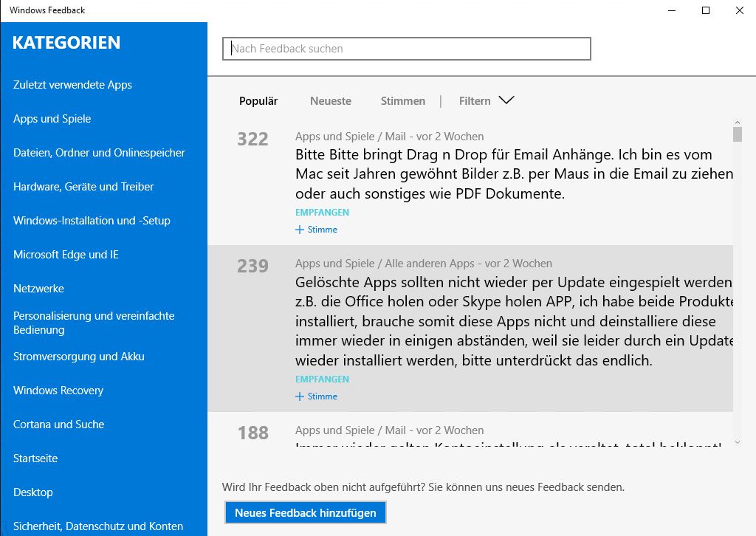Focus the Nach Feedback suchen search field
The width and height of the screenshot is (756, 536).
(x=407, y=49)
